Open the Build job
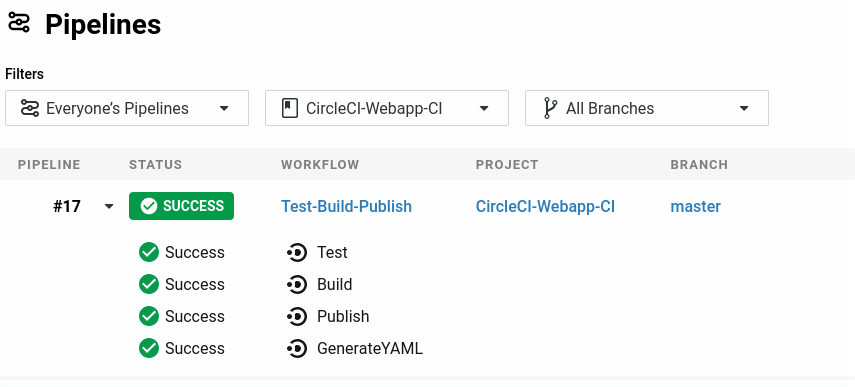The image size is (855, 387). click(x=335, y=285)
